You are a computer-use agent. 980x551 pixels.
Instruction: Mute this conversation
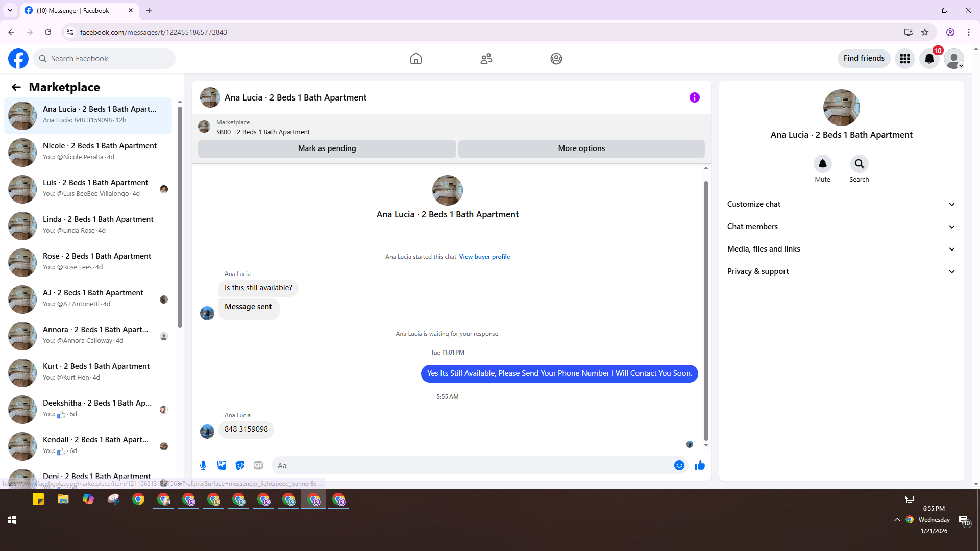pos(822,164)
